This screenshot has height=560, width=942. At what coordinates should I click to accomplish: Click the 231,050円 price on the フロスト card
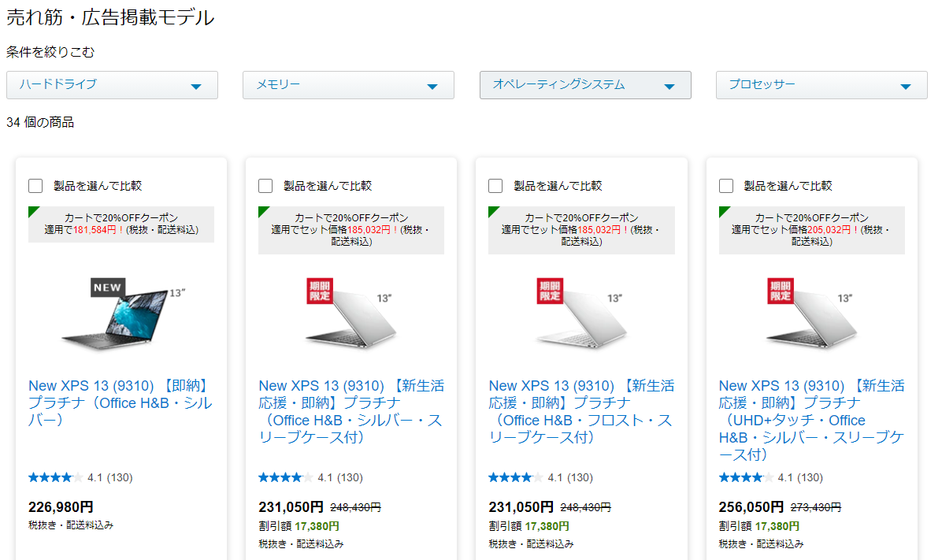tap(521, 507)
